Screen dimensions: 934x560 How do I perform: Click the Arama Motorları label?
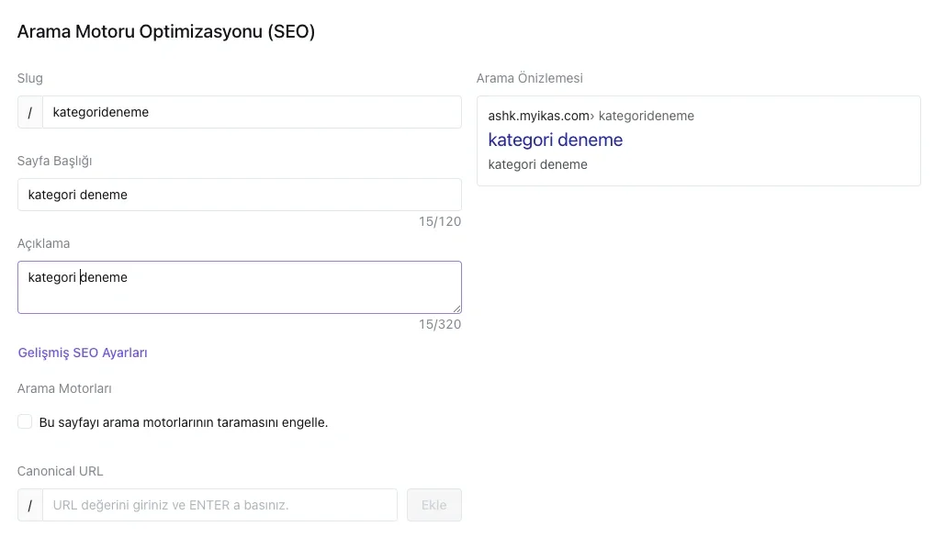click(x=64, y=388)
